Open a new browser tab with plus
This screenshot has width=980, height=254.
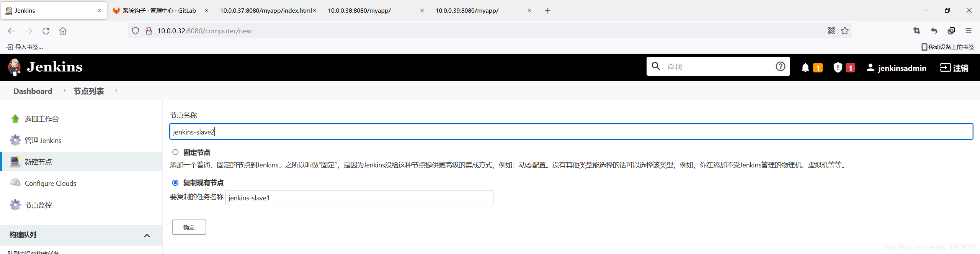(547, 11)
